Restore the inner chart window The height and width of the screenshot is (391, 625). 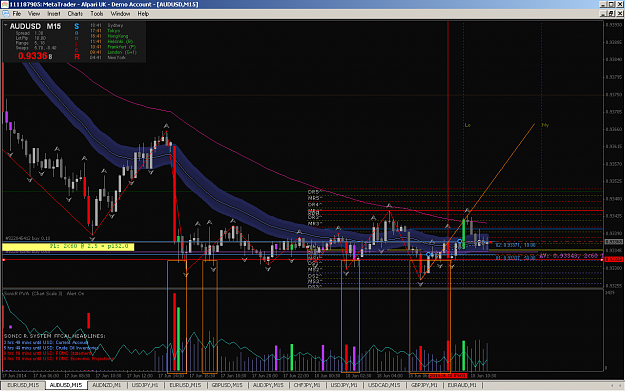click(611, 14)
